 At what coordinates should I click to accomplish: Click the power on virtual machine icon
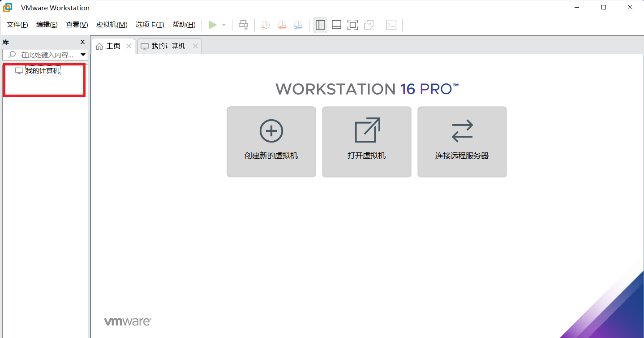(x=213, y=25)
